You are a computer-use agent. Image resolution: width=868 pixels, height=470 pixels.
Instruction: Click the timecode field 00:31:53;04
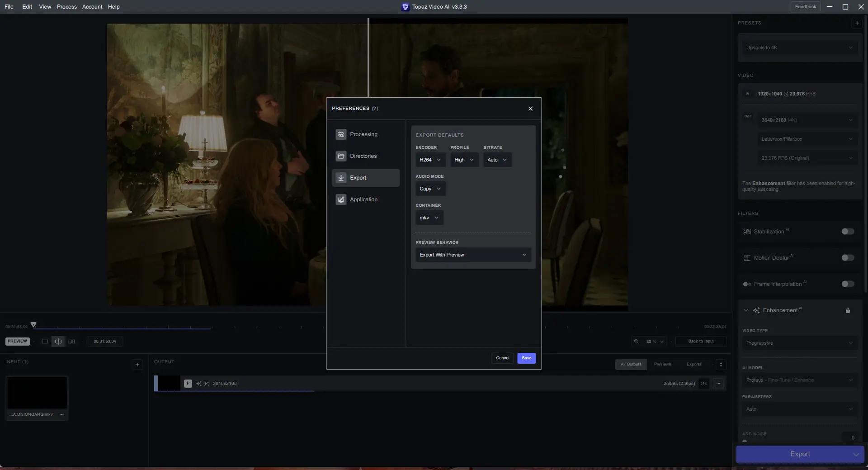coord(105,342)
